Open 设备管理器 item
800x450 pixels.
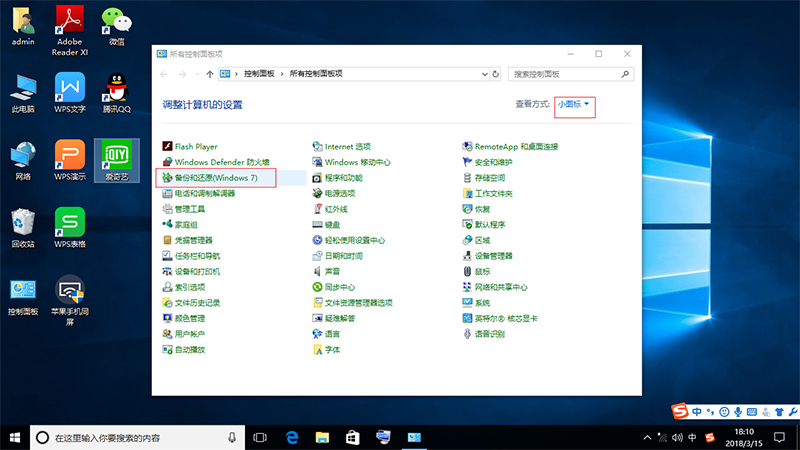point(487,256)
